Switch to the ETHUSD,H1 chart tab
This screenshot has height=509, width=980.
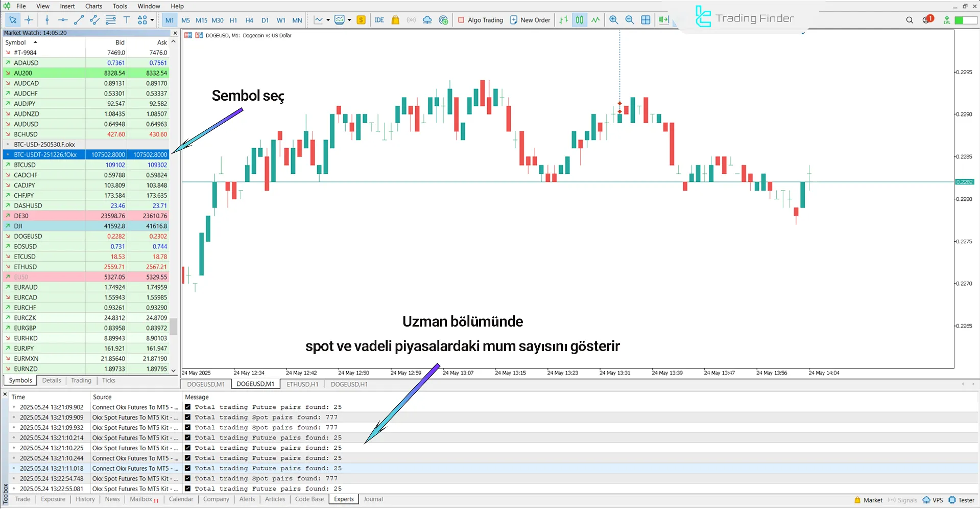[x=302, y=384]
